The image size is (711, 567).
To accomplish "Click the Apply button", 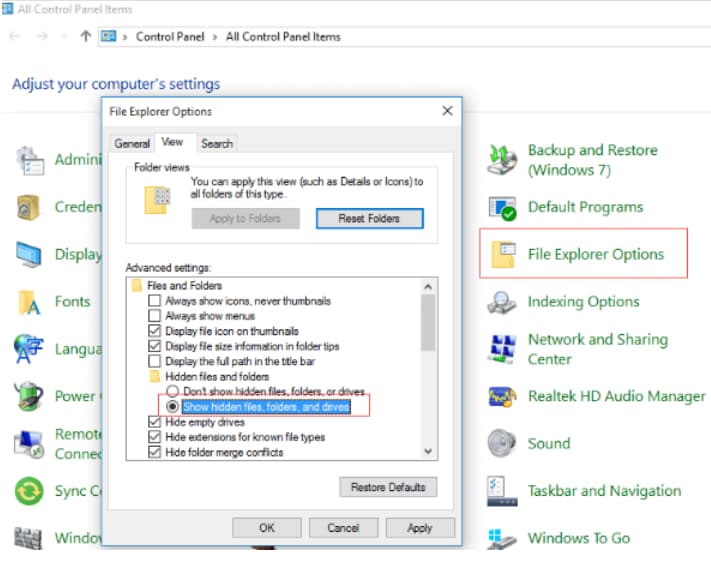I will 420,528.
